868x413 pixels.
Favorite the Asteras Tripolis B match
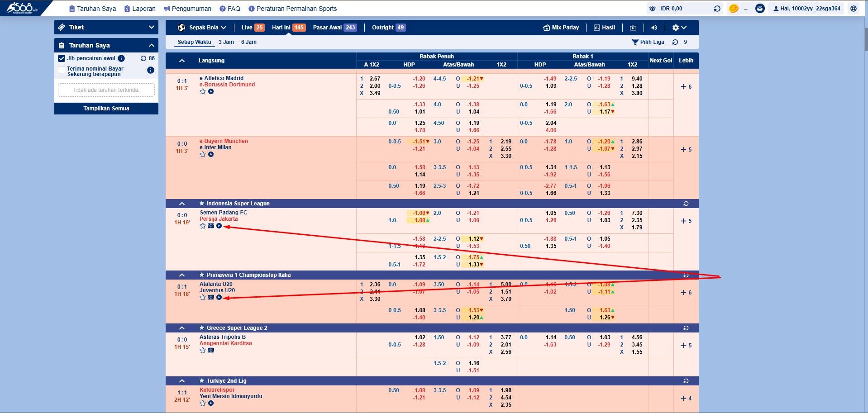tap(203, 350)
